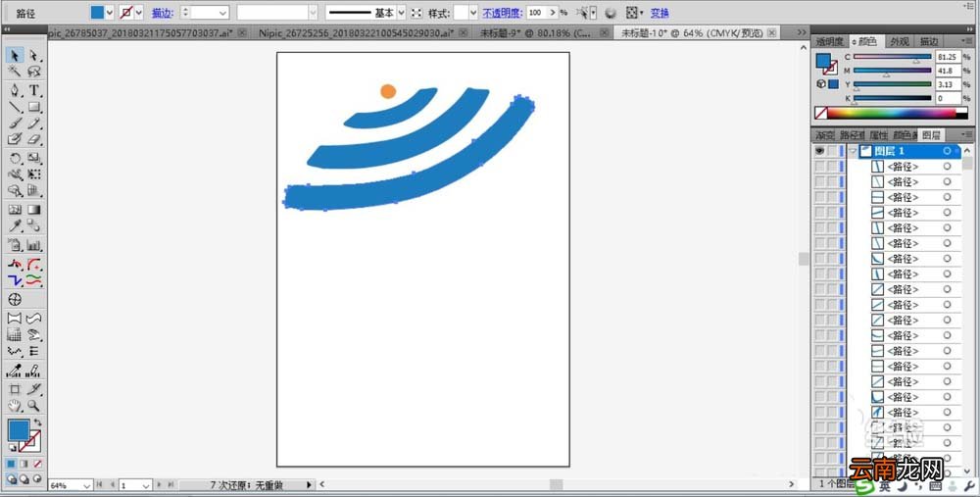The height and width of the screenshot is (497, 980).
Task: Switch to the 属性 panel tab
Action: point(878,135)
